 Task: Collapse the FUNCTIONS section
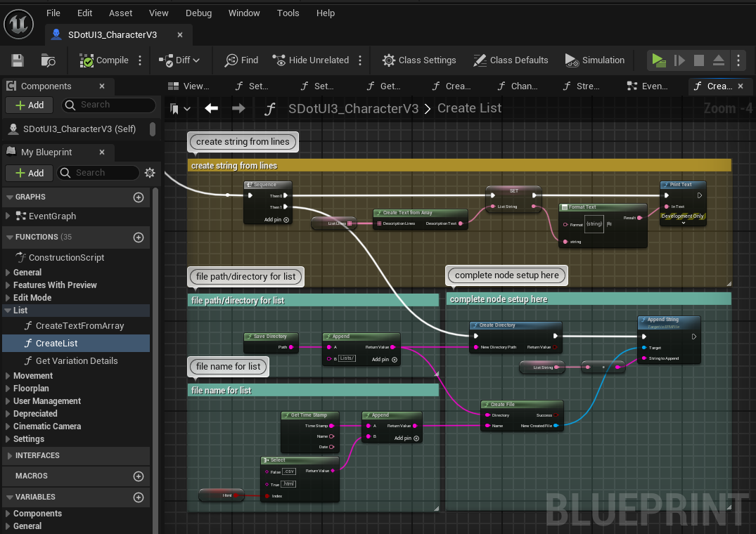click(x=9, y=237)
